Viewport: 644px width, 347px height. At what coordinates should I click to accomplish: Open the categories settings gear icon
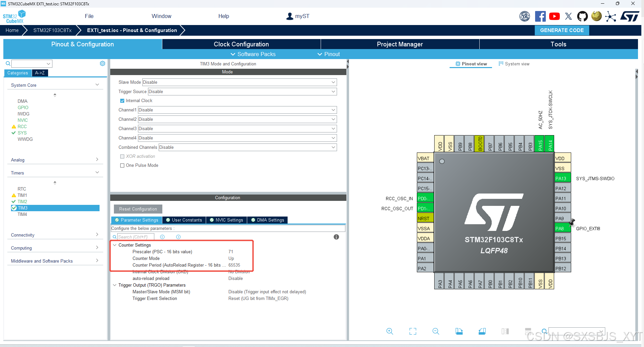tap(102, 63)
